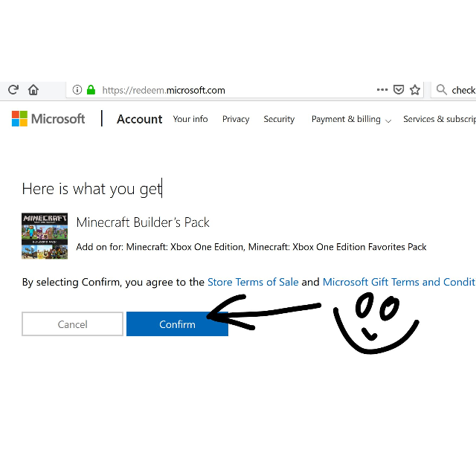The image size is (476, 476).
Task: Click the green secure padlock icon
Action: [x=91, y=90]
